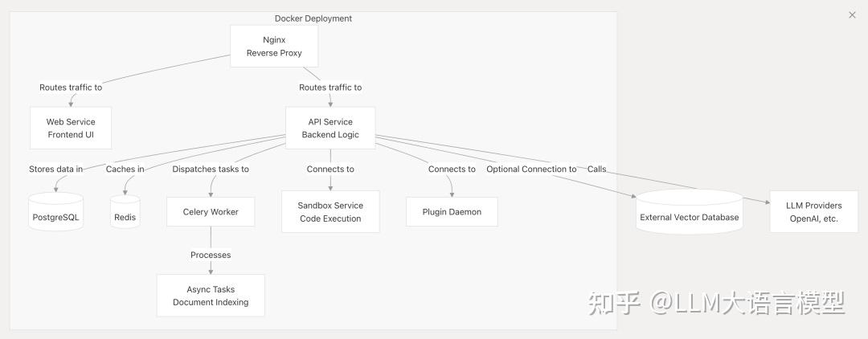Click the Nginx Reverse Proxy node

click(x=274, y=46)
